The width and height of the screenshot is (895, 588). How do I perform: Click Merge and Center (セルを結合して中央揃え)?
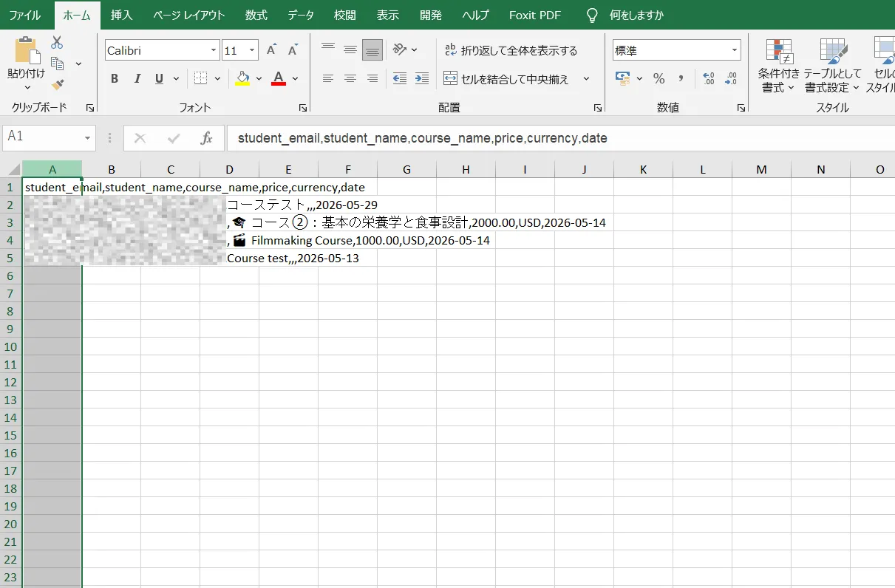(506, 79)
